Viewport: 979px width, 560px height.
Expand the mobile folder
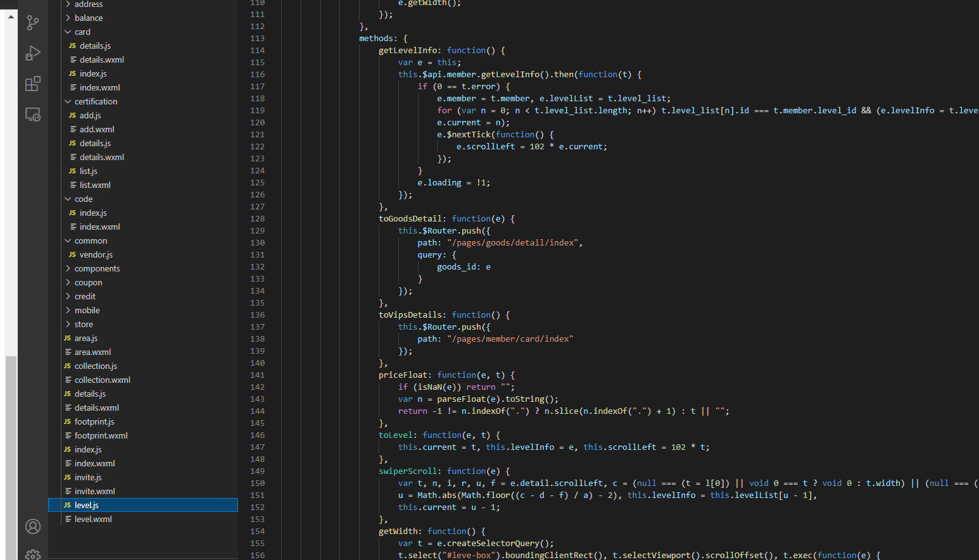pyautogui.click(x=143, y=310)
